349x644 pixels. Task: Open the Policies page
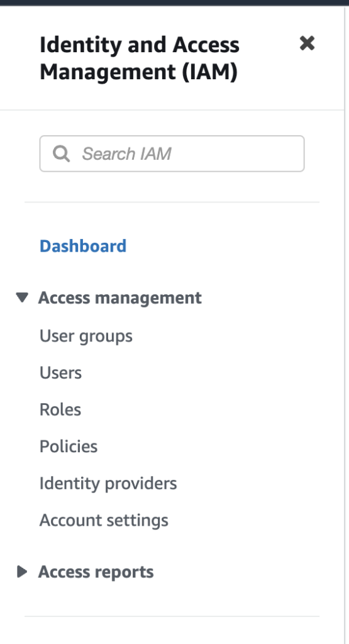pyautogui.click(x=69, y=447)
